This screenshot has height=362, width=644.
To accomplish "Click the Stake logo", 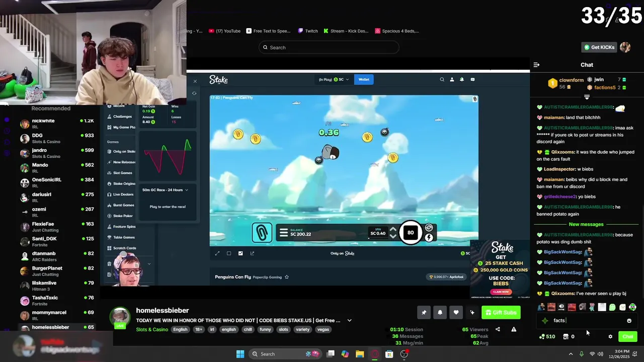I will [218, 79].
